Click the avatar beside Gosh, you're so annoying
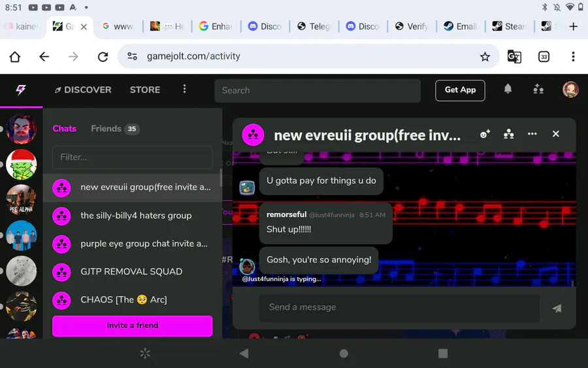This screenshot has width=588, height=368. 247,267
